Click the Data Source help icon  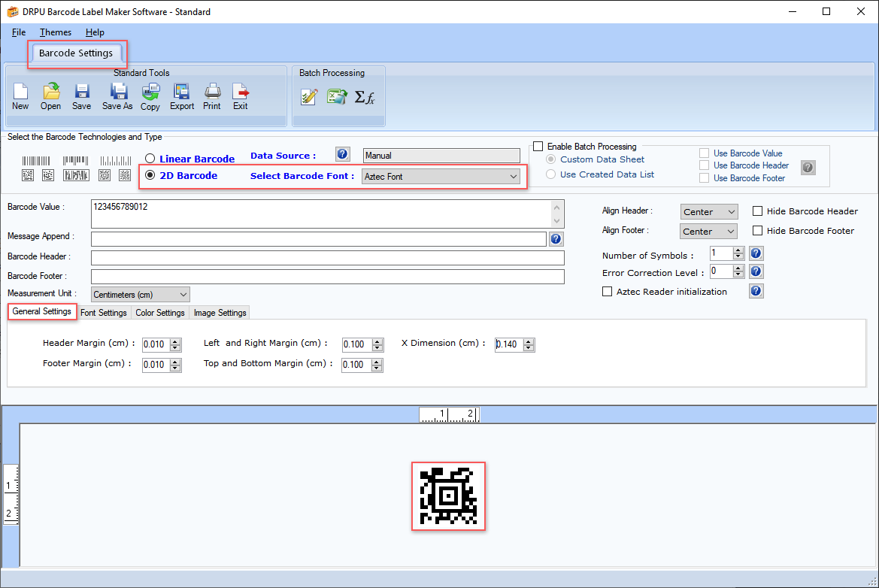tap(343, 154)
